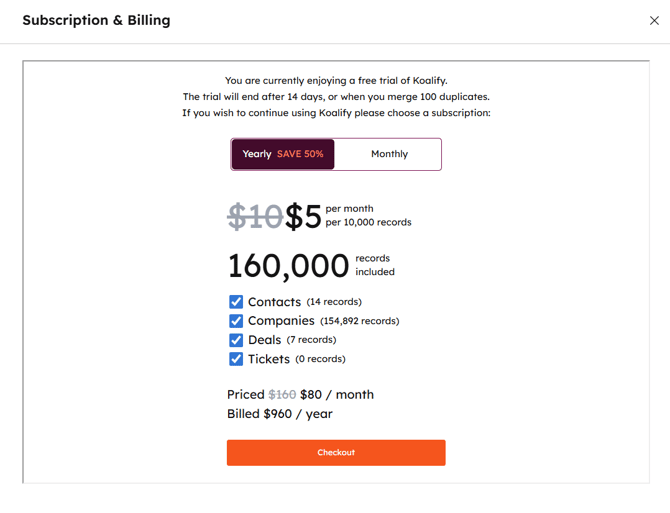Click the Subscription & Billing title
Image resolution: width=670 pixels, height=513 pixels.
pyautogui.click(x=96, y=20)
